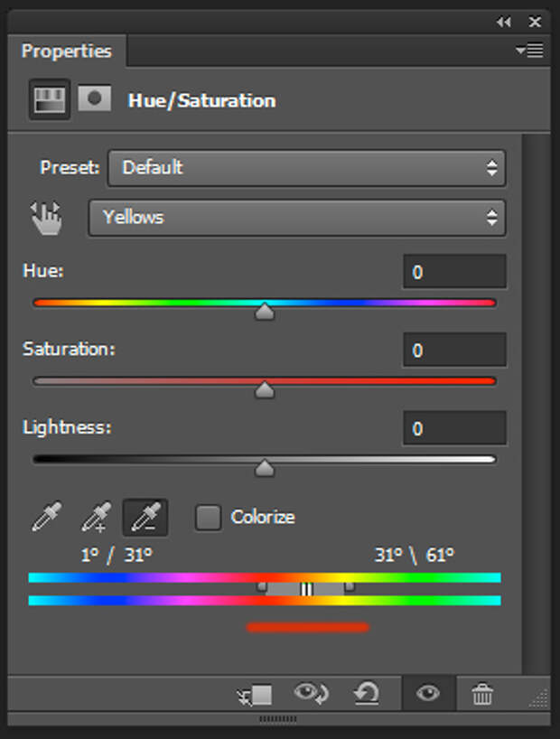Viewport: 560px width, 739px height.
Task: Activate the on-image targeted adjustment hand tool
Action: 46,218
